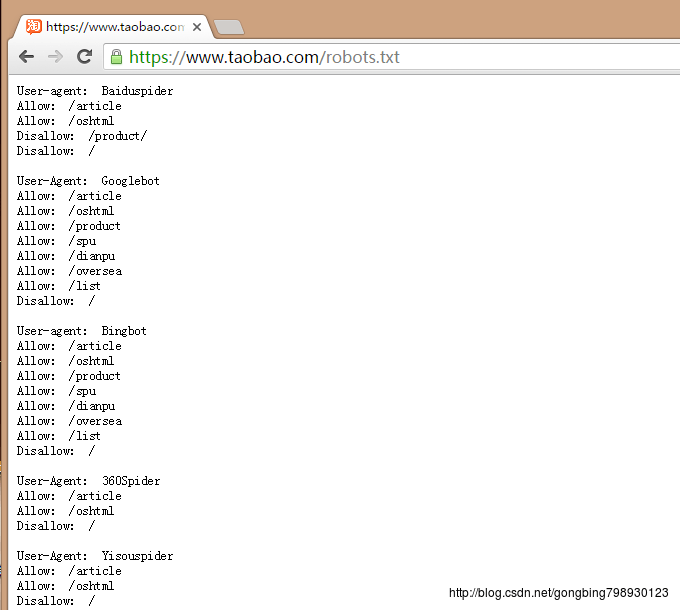Reload the robots.txt page

tap(84, 56)
